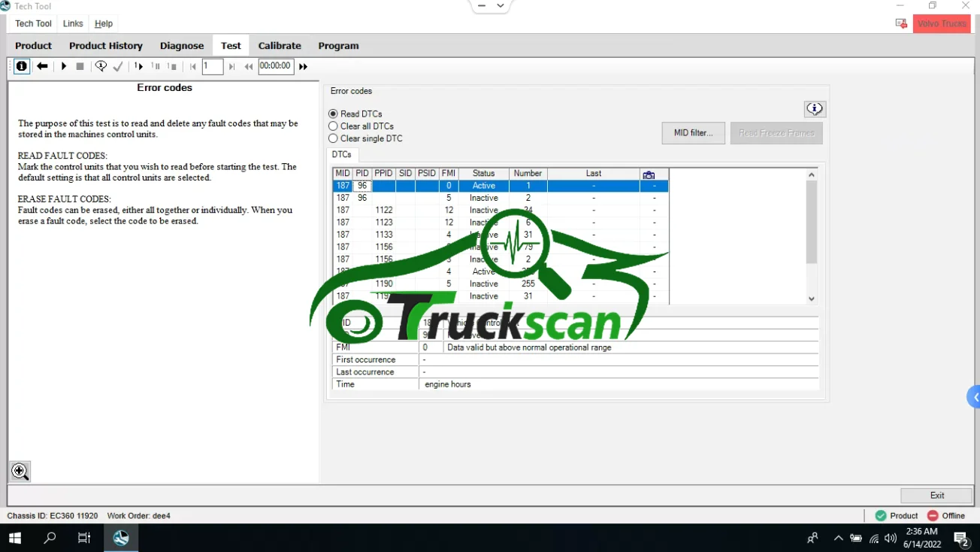Select the DTC row with PPID 1123
The width and height of the screenshot is (980, 552).
[501, 223]
